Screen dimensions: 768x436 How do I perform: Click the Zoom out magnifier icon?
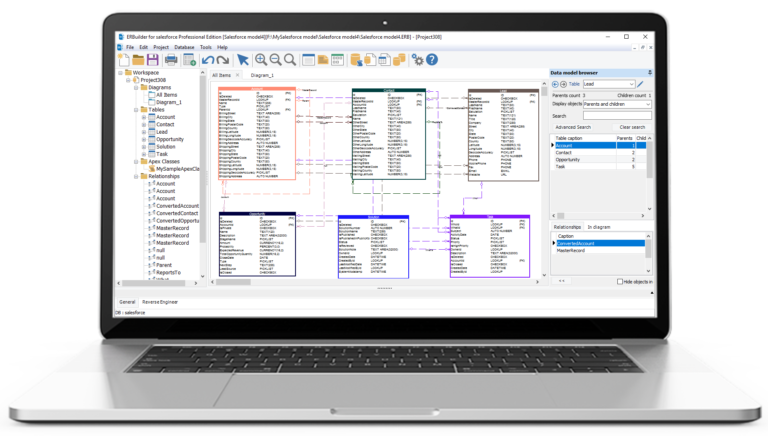(275, 60)
